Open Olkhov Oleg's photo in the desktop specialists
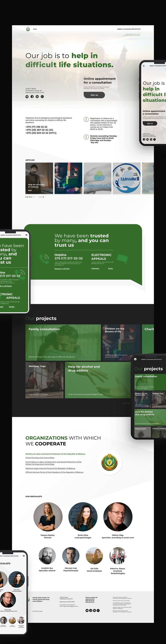 pyautogui.click(x=118, y=517)
